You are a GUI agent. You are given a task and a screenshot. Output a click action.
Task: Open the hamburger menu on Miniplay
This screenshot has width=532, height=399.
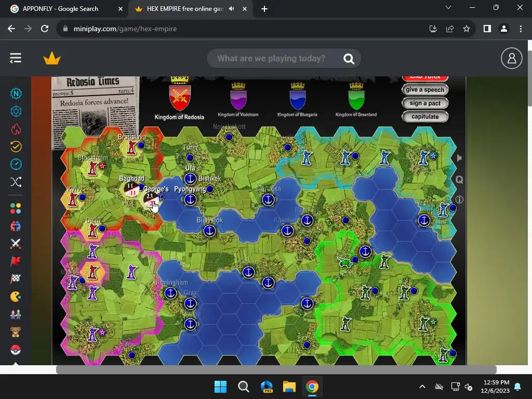tap(16, 58)
